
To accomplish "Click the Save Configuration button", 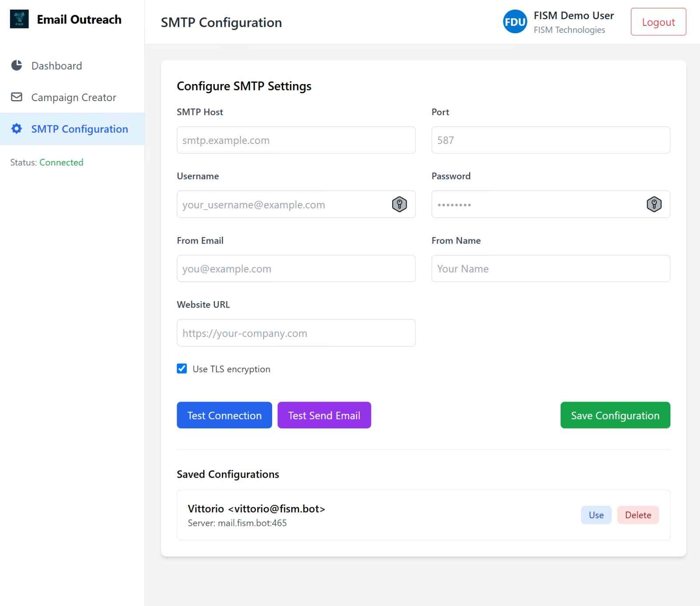I will (615, 415).
